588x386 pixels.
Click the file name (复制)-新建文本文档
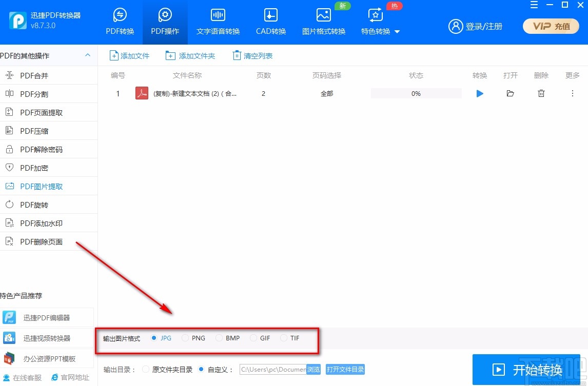pyautogui.click(x=195, y=94)
